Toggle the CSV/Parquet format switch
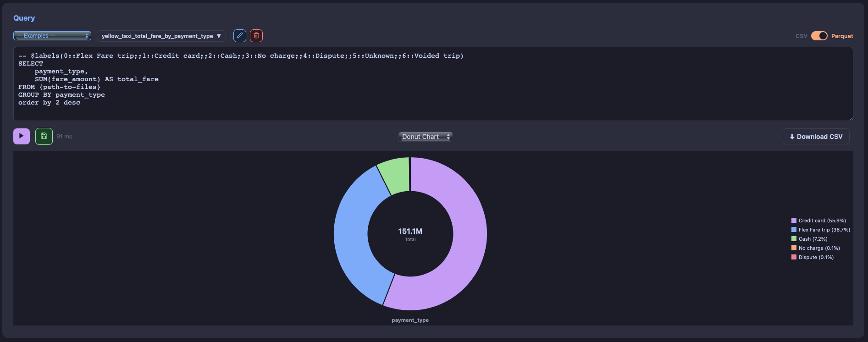The width and height of the screenshot is (868, 342). pyautogui.click(x=819, y=36)
